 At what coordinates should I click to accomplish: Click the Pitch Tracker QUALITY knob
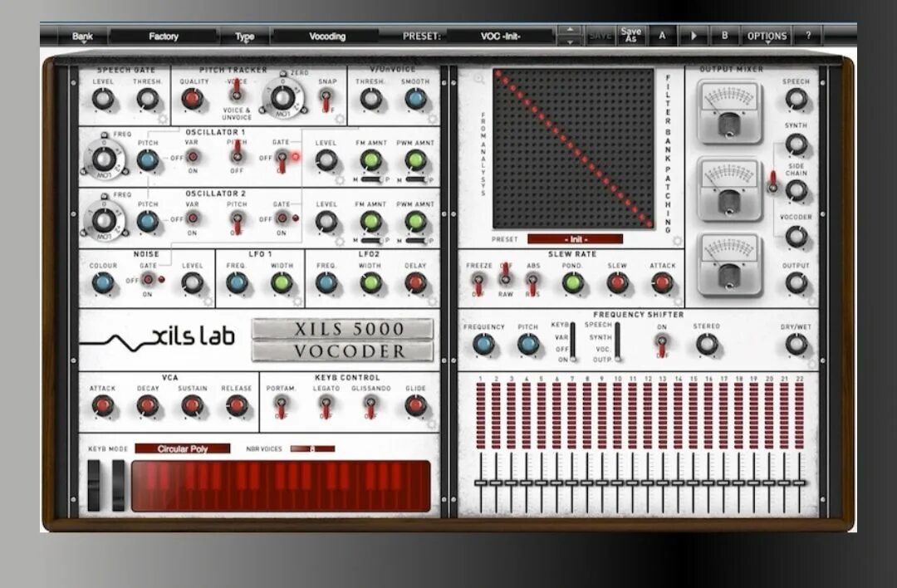[x=193, y=99]
